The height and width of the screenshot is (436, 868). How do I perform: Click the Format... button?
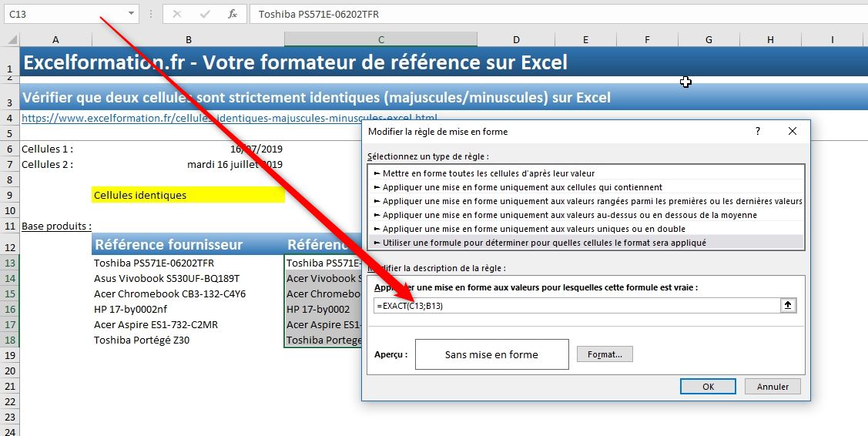(605, 354)
